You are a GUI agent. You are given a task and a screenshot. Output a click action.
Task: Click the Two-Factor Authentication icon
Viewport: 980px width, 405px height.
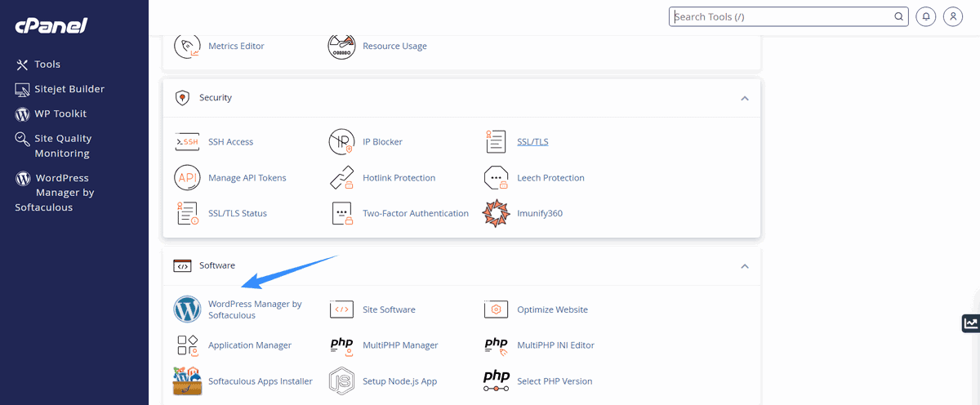click(341, 213)
